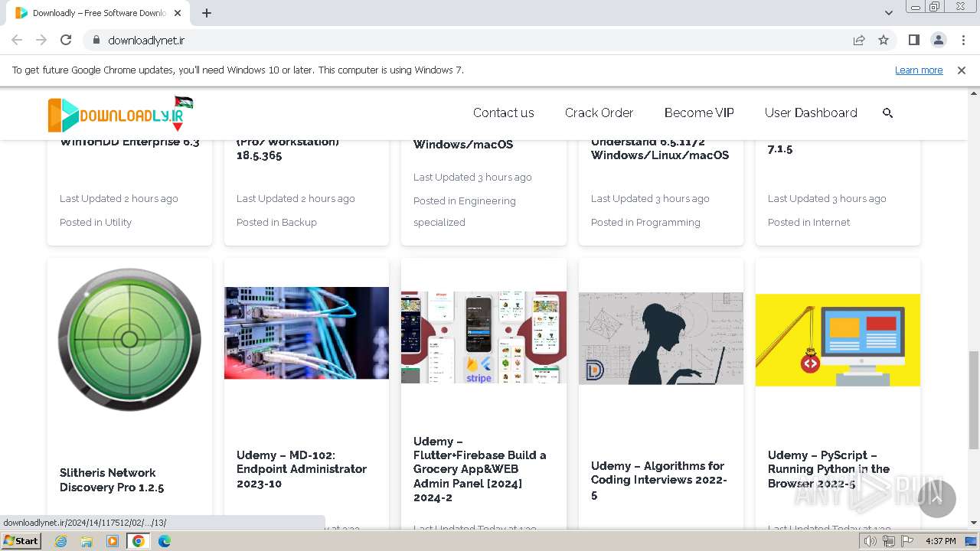Image resolution: width=980 pixels, height=551 pixels.
Task: Click the browser back arrow
Action: 17,40
